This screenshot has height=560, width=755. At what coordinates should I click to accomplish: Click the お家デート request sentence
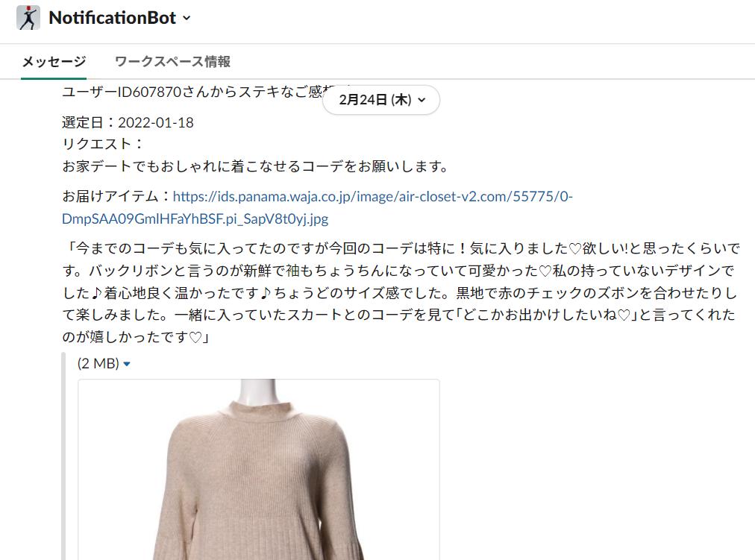tap(256, 166)
